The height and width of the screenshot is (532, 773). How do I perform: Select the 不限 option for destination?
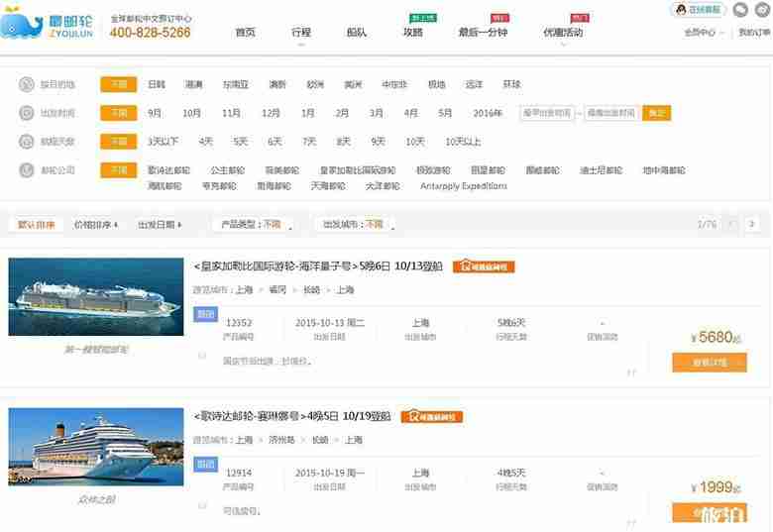pyautogui.click(x=118, y=84)
